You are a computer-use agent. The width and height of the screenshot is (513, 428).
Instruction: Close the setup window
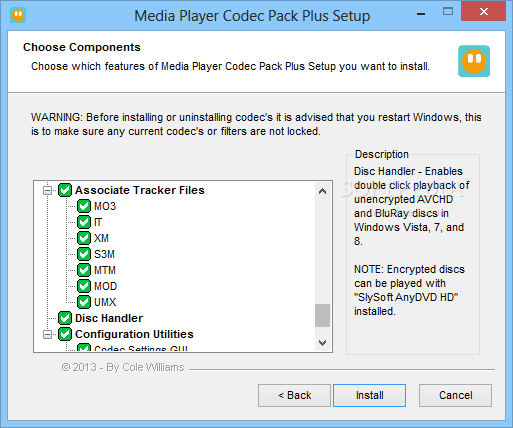(x=484, y=12)
